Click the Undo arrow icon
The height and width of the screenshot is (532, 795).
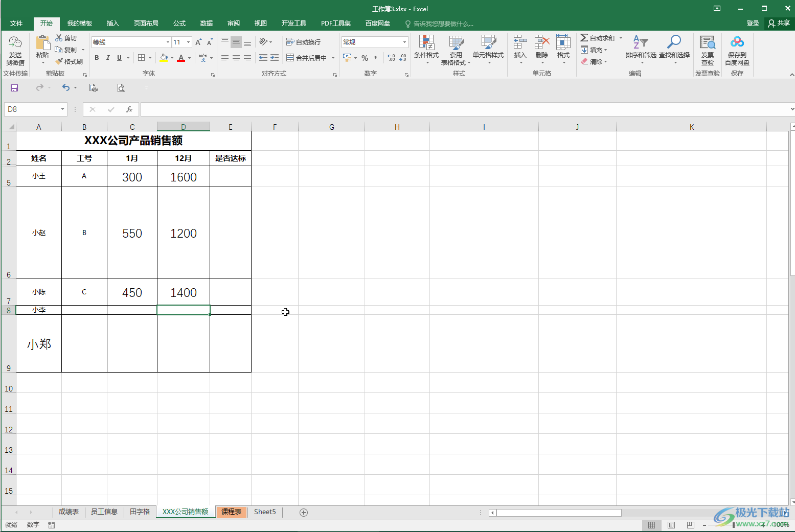tap(65, 88)
